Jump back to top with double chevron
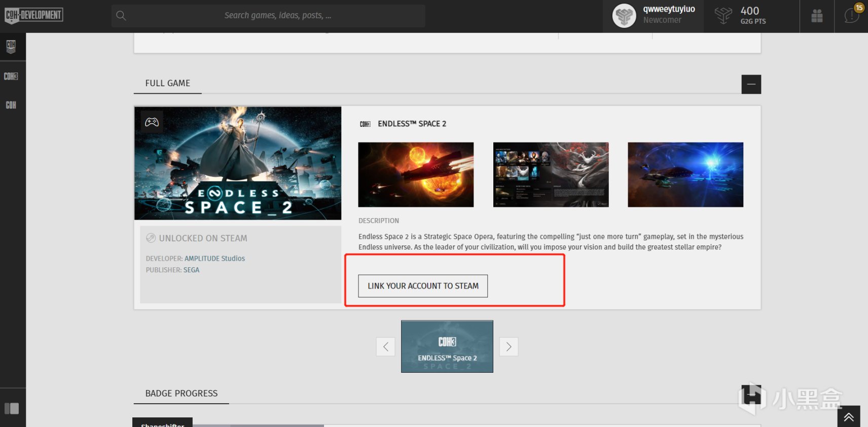This screenshot has height=427, width=868. point(849,417)
